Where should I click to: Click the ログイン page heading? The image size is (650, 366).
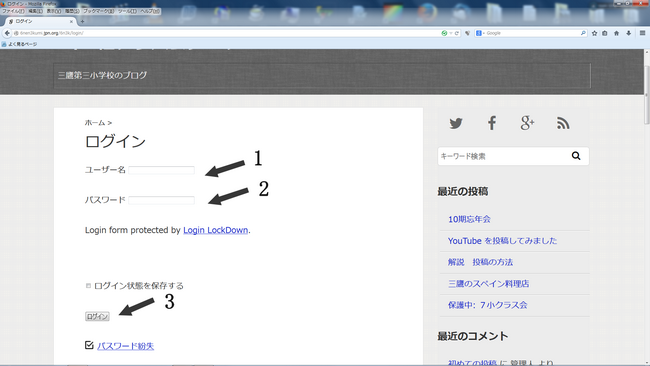[x=115, y=141]
